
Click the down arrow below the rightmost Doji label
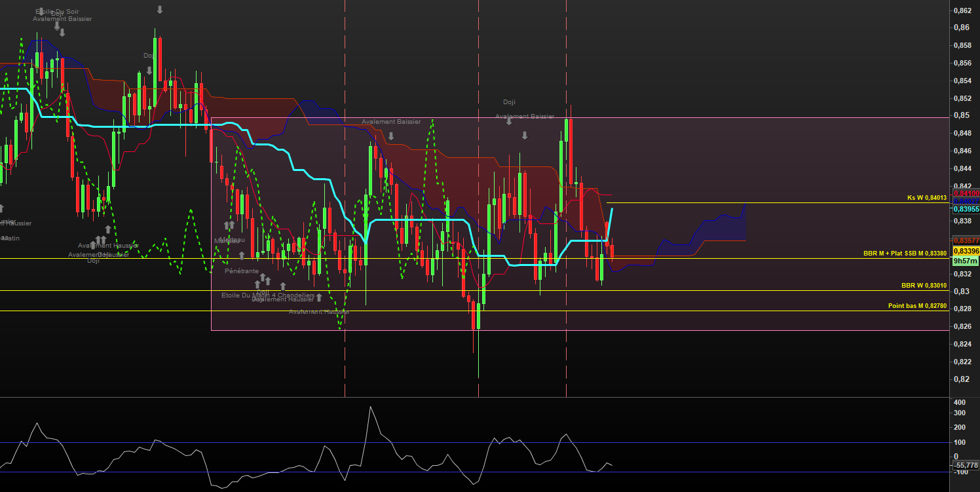tap(508, 121)
